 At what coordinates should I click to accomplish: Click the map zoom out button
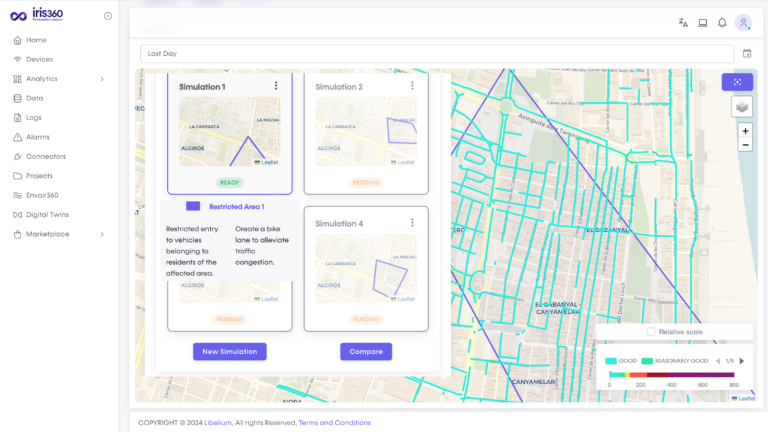pyautogui.click(x=745, y=145)
